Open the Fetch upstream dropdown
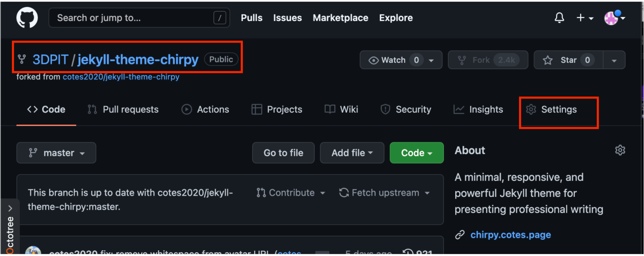Image resolution: width=644 pixels, height=256 pixels. (x=384, y=193)
